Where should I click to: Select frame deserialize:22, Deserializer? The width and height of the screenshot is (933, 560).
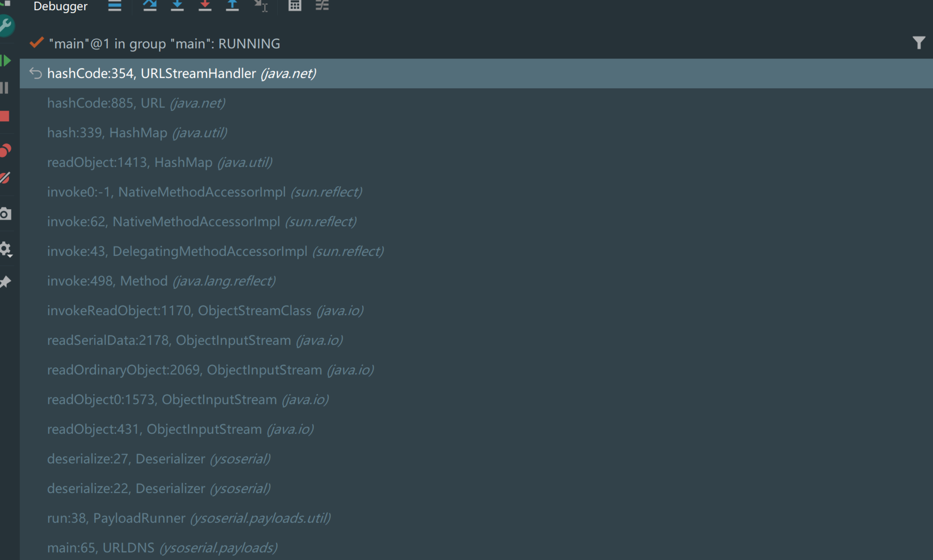point(476,488)
